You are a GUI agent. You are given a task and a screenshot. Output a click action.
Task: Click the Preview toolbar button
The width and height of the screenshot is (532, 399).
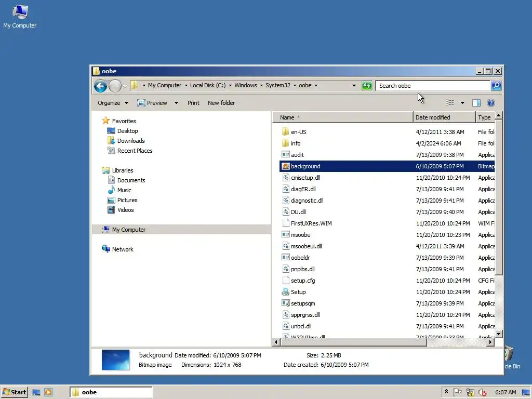[x=152, y=103]
